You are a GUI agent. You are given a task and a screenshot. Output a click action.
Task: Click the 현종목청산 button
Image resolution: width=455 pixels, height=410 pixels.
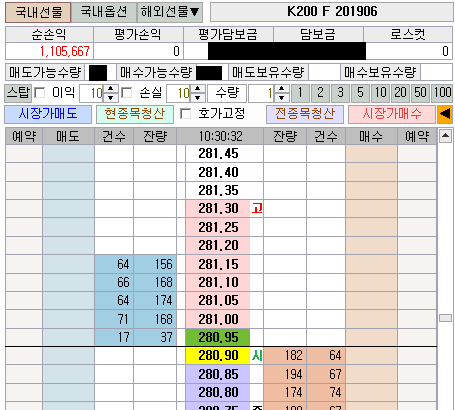click(x=135, y=114)
